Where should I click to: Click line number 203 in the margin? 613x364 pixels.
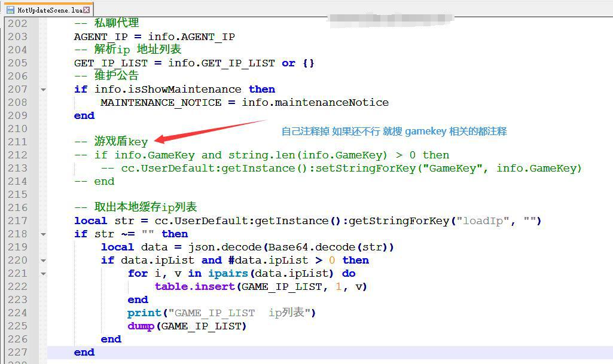[18, 36]
